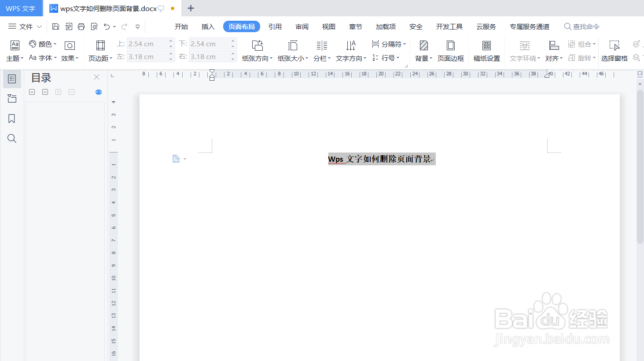This screenshot has height=361, width=644.
Task: Click 查找命令 search command box
Action: 582,26
